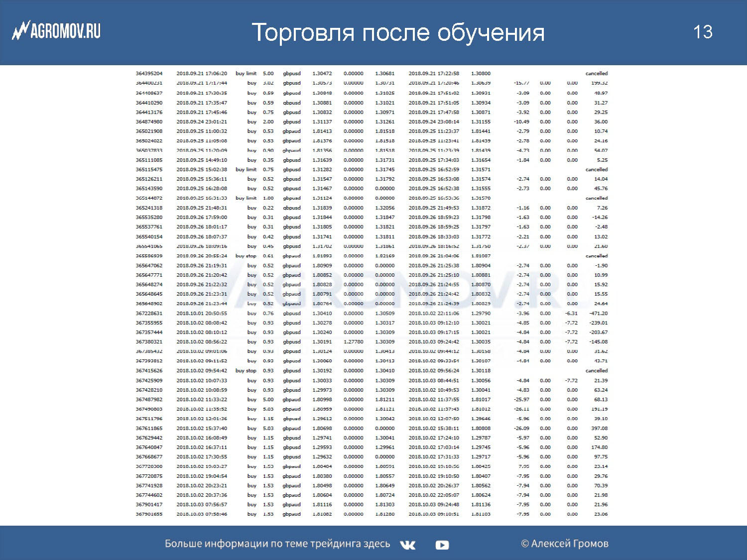Select order ID 365021908

tap(149, 131)
